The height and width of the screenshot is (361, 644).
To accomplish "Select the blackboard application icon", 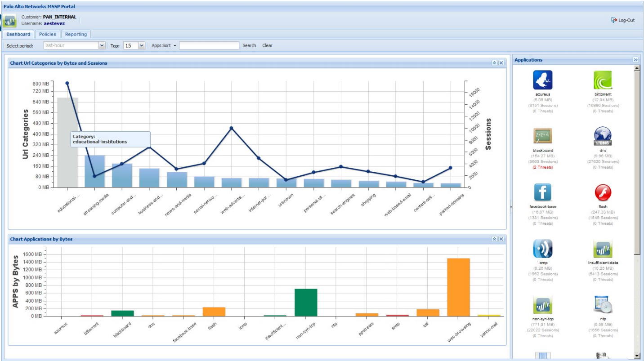I will (542, 136).
